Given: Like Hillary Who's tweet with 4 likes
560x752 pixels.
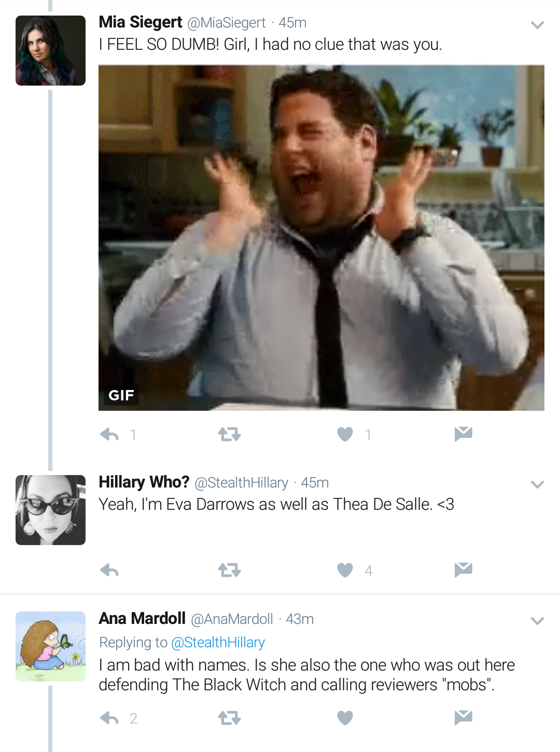Looking at the screenshot, I should tap(345, 570).
